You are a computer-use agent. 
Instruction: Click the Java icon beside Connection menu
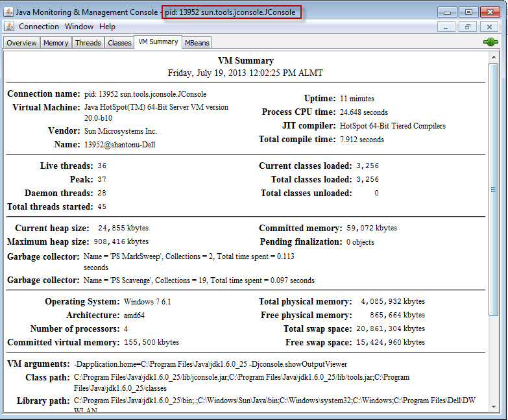pos(9,27)
